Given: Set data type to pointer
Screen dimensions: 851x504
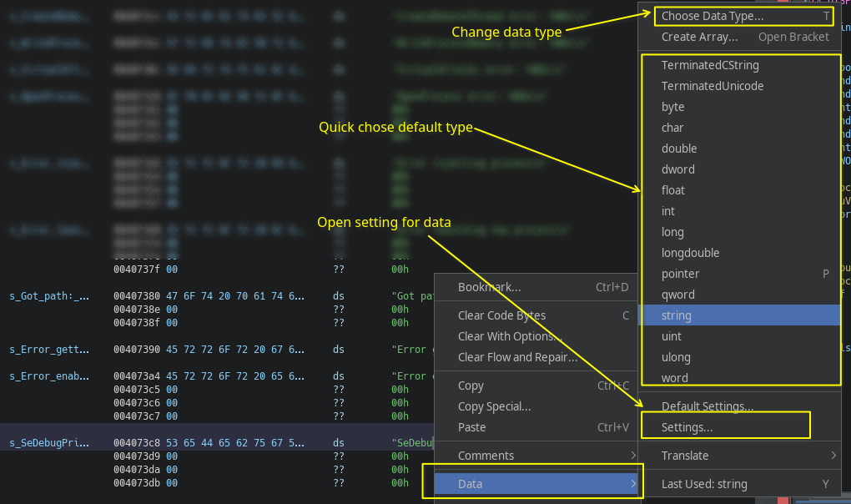Looking at the screenshot, I should point(738,274).
